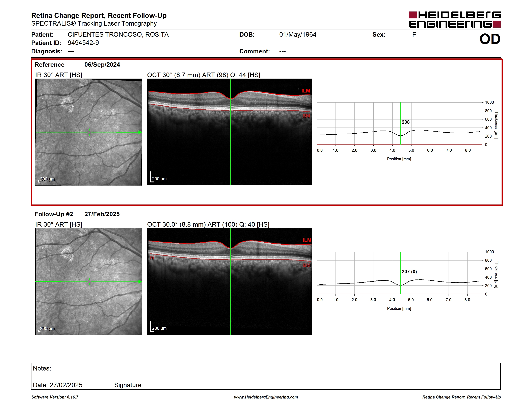Click the ILM label in Reference OCT

(306, 91)
